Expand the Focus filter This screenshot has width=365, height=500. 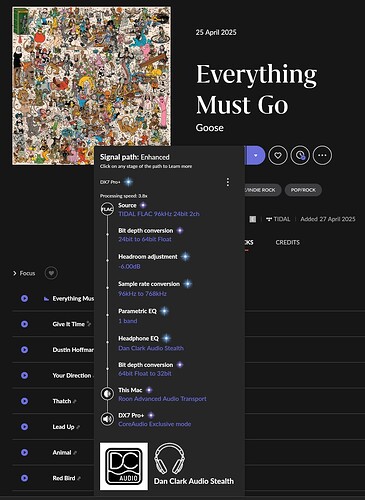pyautogui.click(x=24, y=273)
